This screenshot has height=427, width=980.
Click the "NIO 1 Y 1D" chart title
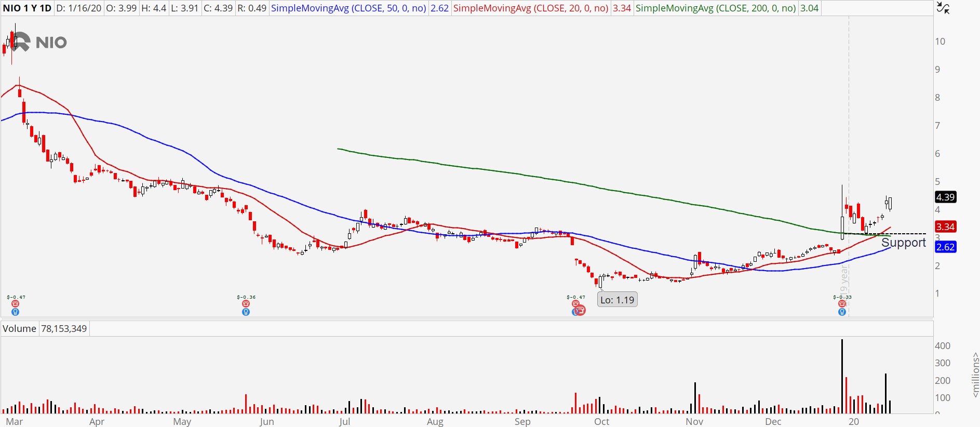click(x=27, y=8)
